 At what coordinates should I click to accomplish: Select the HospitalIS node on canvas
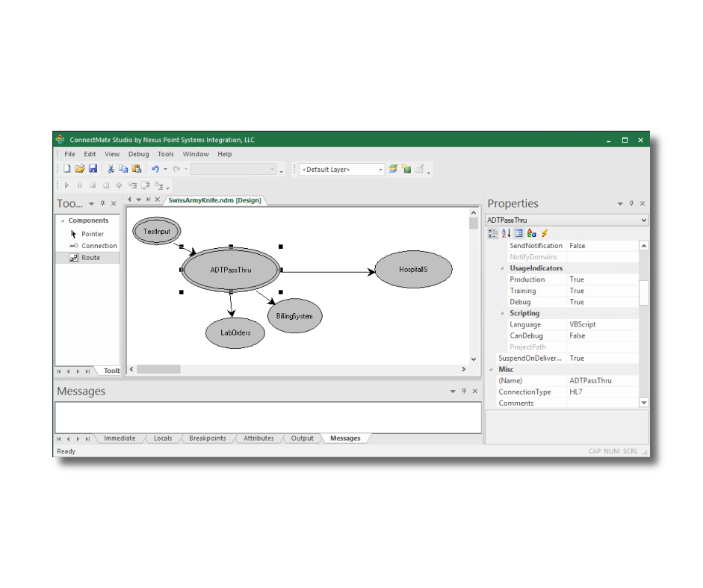tap(413, 270)
